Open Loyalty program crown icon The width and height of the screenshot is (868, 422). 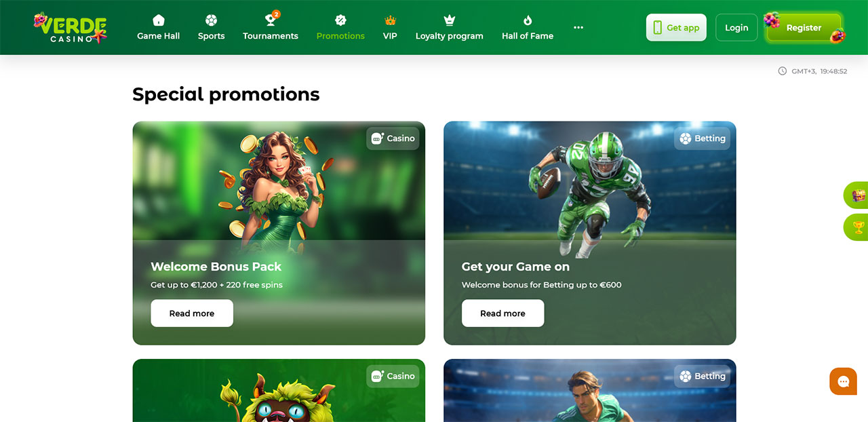[449, 20]
